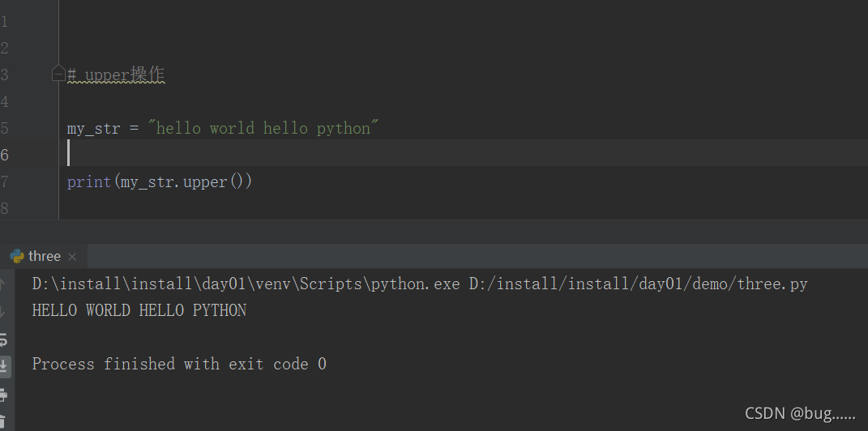Click the string "hello world hello python"
This screenshot has width=868, height=431.
click(x=263, y=128)
